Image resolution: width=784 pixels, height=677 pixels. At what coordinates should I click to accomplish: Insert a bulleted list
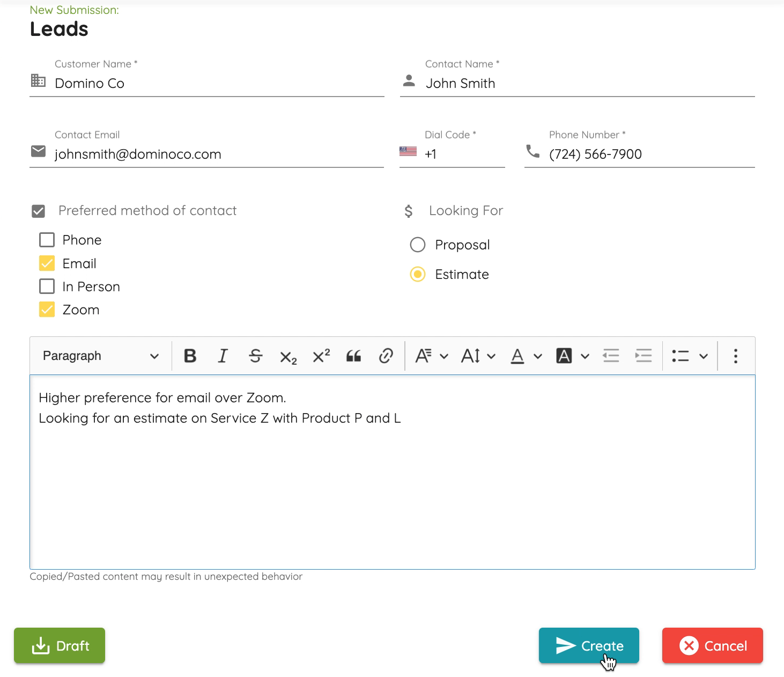point(681,356)
